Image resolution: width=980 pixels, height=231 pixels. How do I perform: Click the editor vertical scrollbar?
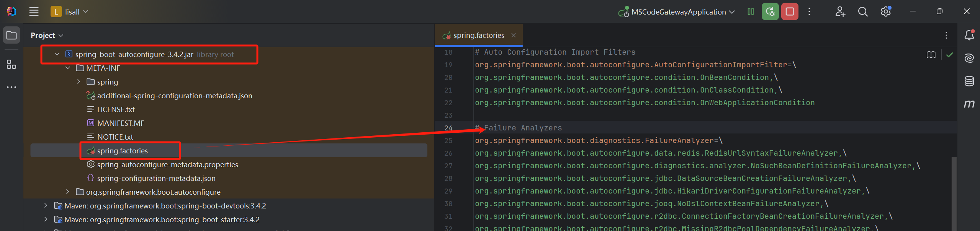(x=954, y=194)
